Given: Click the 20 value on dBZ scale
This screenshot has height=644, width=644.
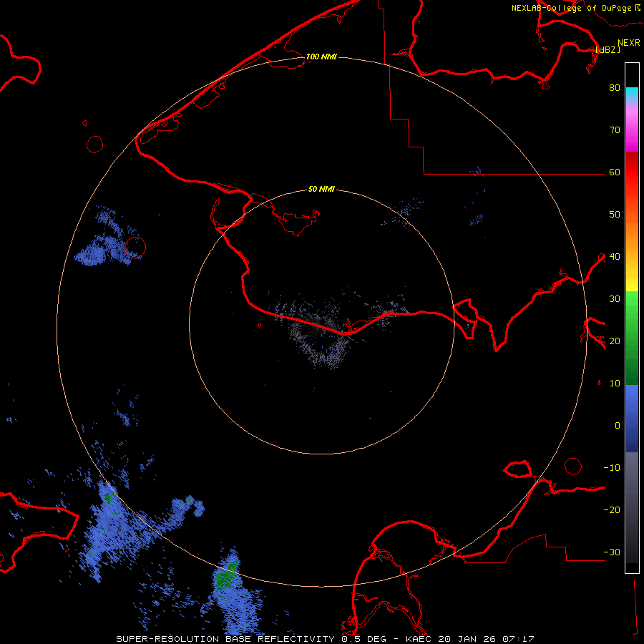Looking at the screenshot, I should (x=615, y=341).
